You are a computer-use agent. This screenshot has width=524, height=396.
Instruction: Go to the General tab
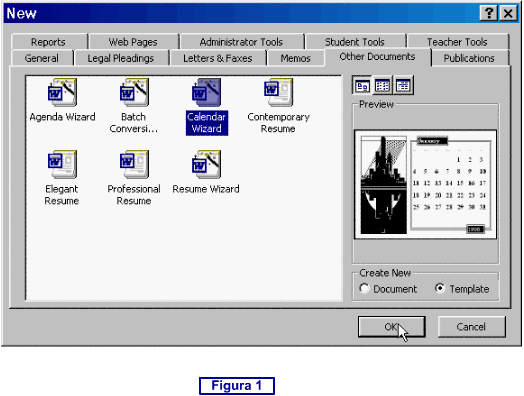point(42,58)
